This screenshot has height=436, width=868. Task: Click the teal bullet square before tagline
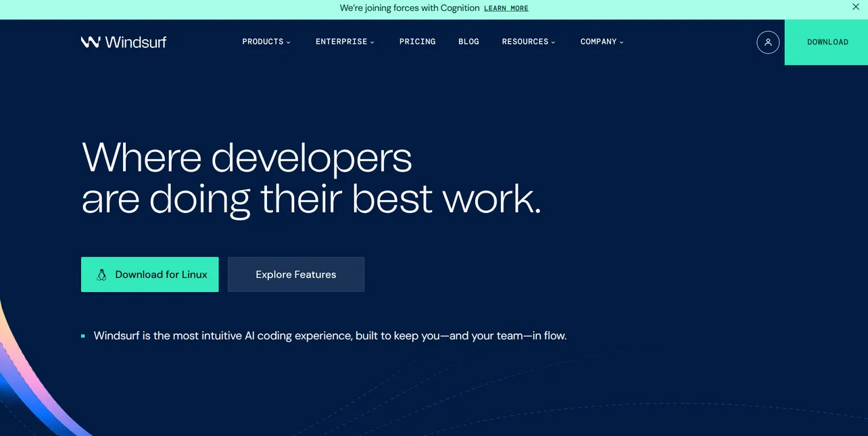click(x=83, y=336)
